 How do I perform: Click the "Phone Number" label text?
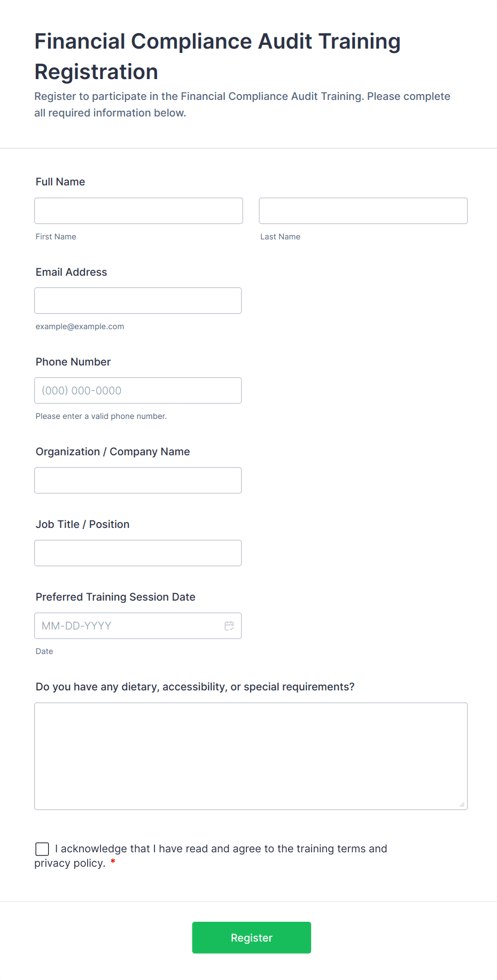pos(73,362)
